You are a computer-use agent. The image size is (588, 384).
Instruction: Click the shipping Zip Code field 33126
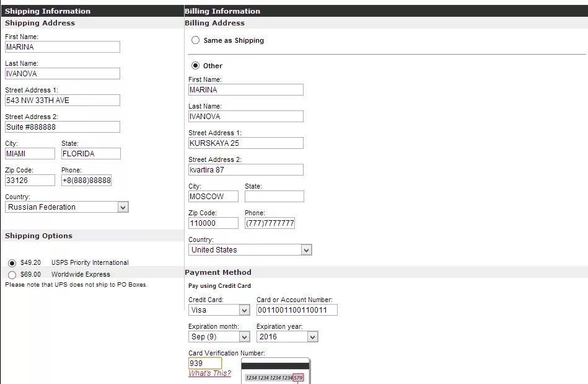coord(30,180)
